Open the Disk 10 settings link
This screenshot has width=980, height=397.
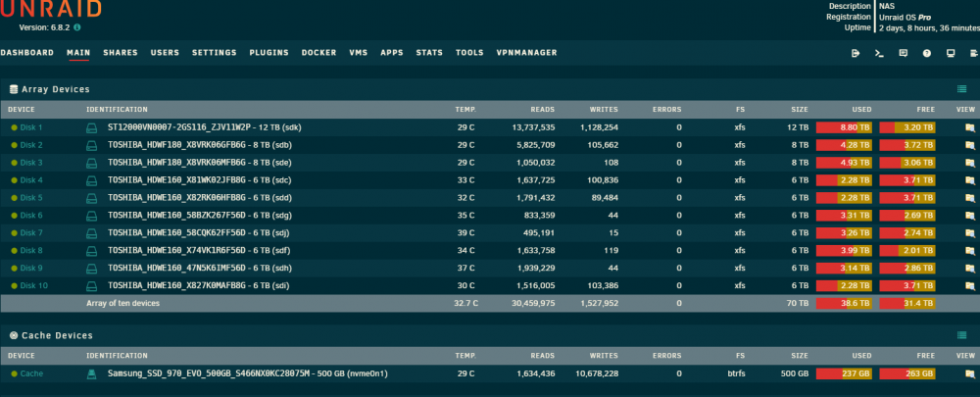[x=33, y=285]
